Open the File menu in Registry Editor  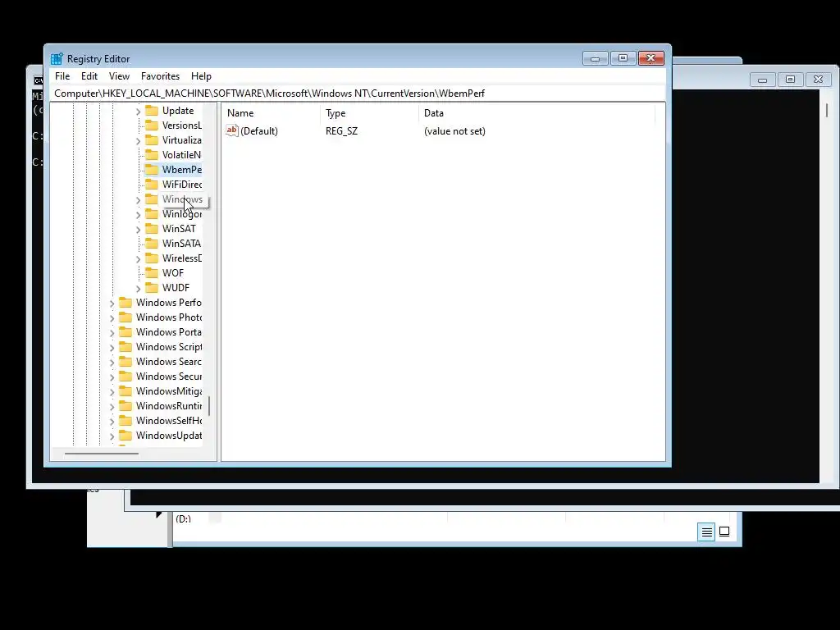[62, 76]
